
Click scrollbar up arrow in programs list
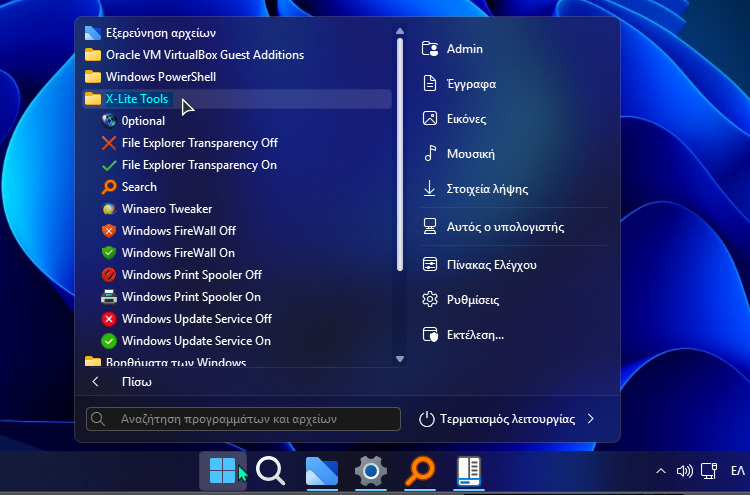tap(400, 31)
